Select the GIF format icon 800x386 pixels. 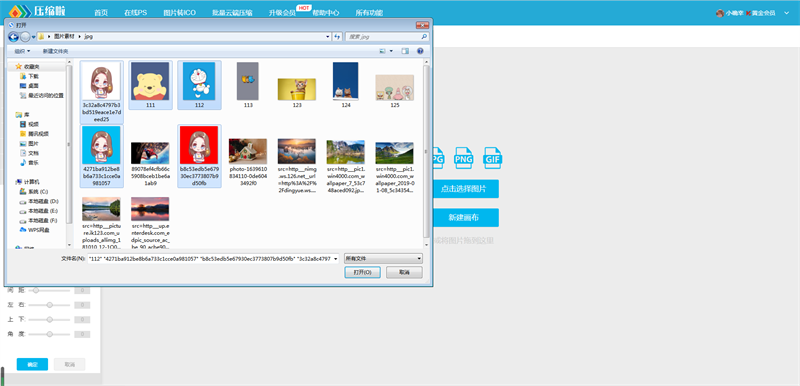pyautogui.click(x=493, y=158)
